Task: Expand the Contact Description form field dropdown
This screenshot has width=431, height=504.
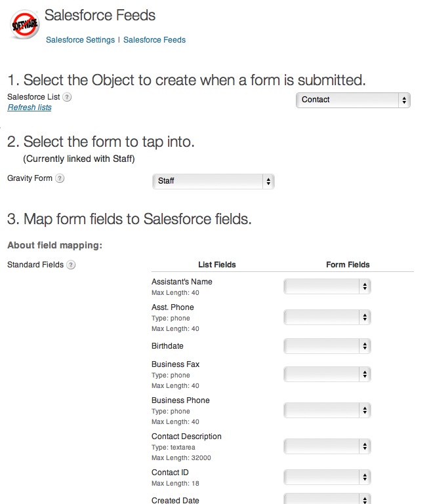Action: coord(327,446)
